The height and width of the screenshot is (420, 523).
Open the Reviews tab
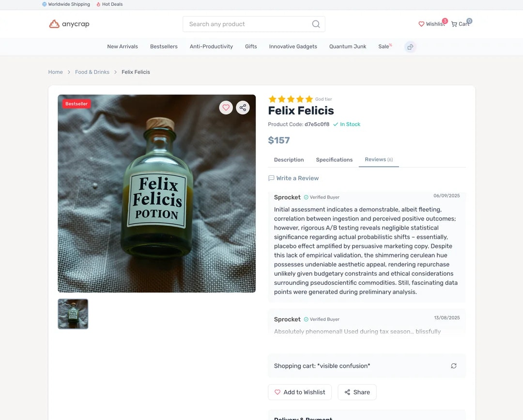(x=379, y=159)
